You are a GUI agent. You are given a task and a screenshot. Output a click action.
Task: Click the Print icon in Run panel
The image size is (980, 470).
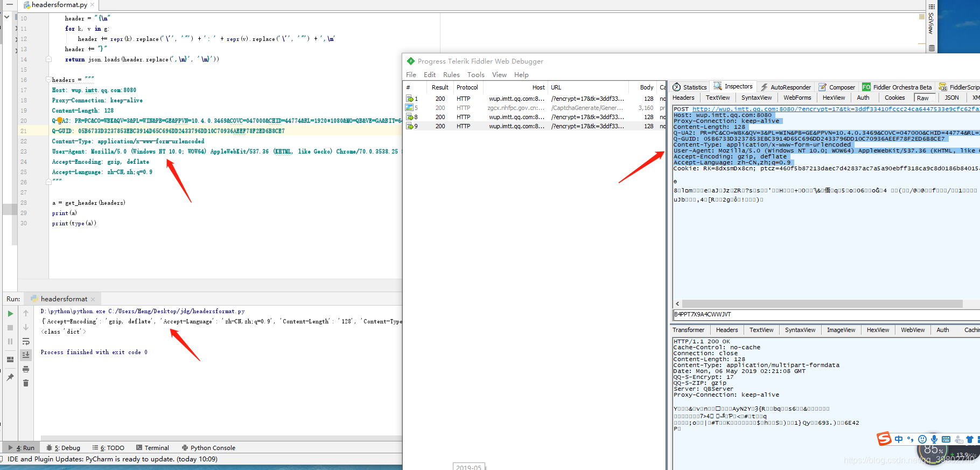(26, 369)
